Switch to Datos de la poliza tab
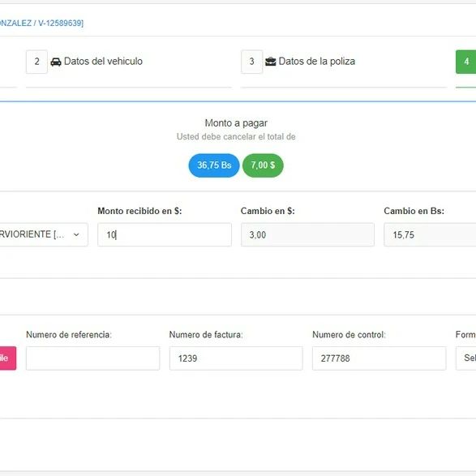Image resolution: width=476 pixels, height=476 pixels. click(316, 62)
